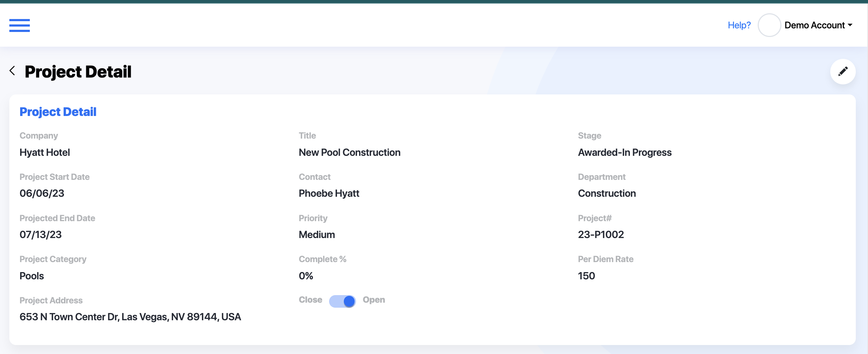Screen dimensions: 868x354
Task: Click the stage value Awarded-In Progress
Action: [625, 153]
